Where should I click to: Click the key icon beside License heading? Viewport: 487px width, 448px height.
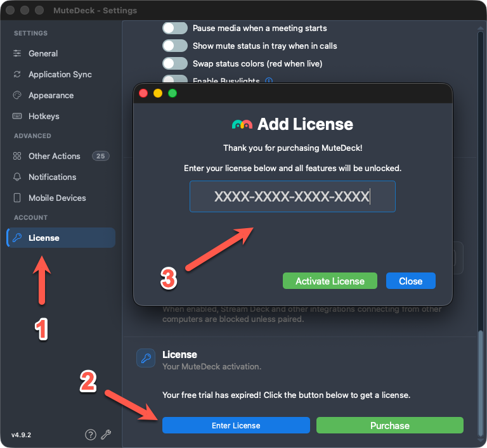click(x=146, y=358)
